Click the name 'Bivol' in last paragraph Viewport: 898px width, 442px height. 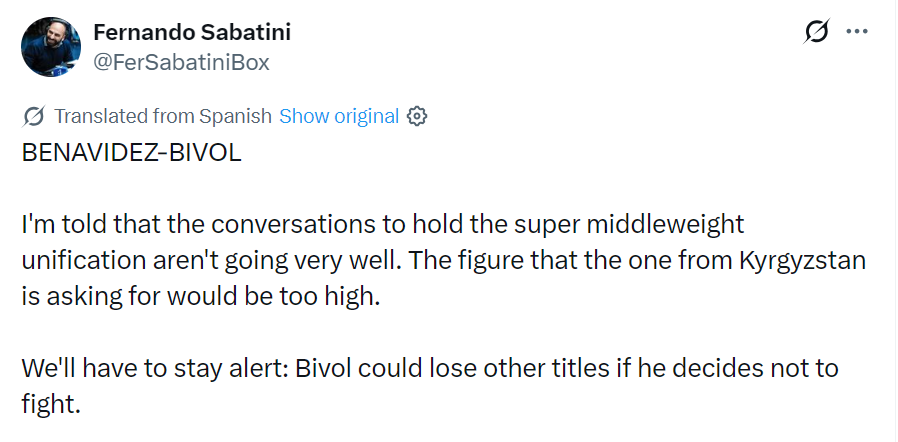point(322,368)
